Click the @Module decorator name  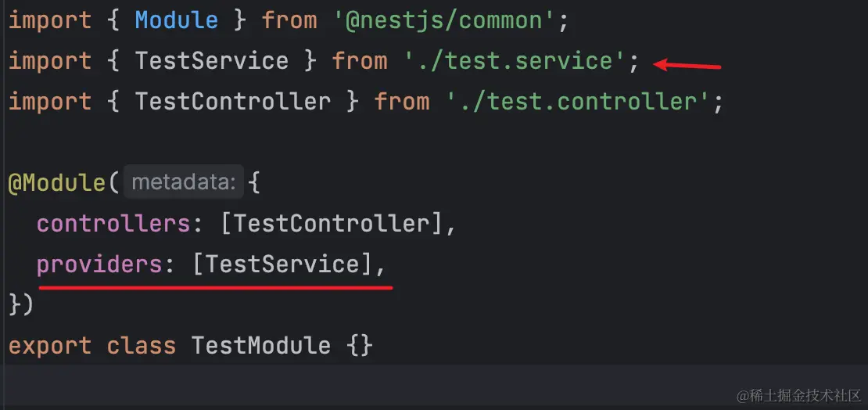tap(57, 183)
